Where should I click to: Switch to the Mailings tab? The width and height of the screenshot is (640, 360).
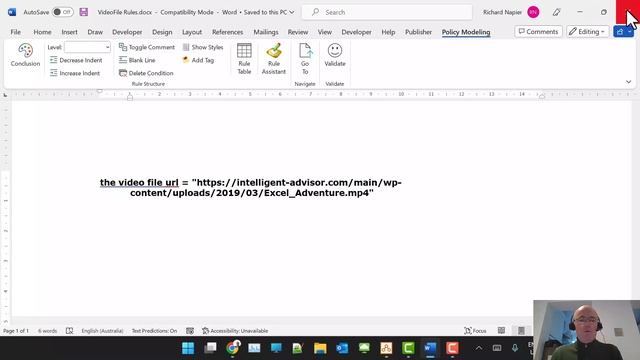[x=266, y=32]
